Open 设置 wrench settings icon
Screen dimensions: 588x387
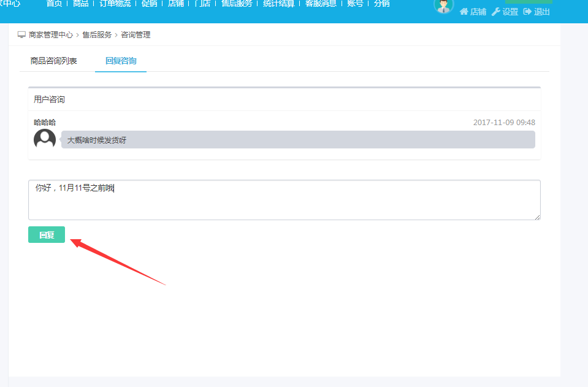tap(495, 12)
